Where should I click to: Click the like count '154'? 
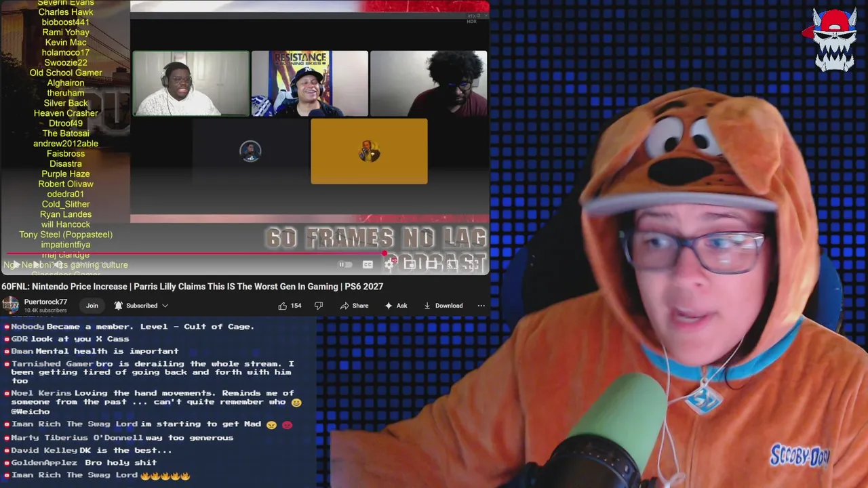pyautogui.click(x=296, y=306)
